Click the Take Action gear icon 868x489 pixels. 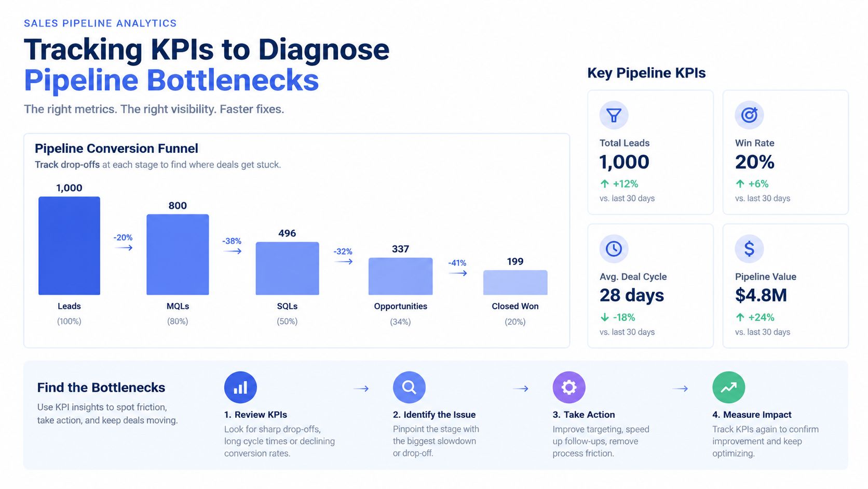[569, 387]
